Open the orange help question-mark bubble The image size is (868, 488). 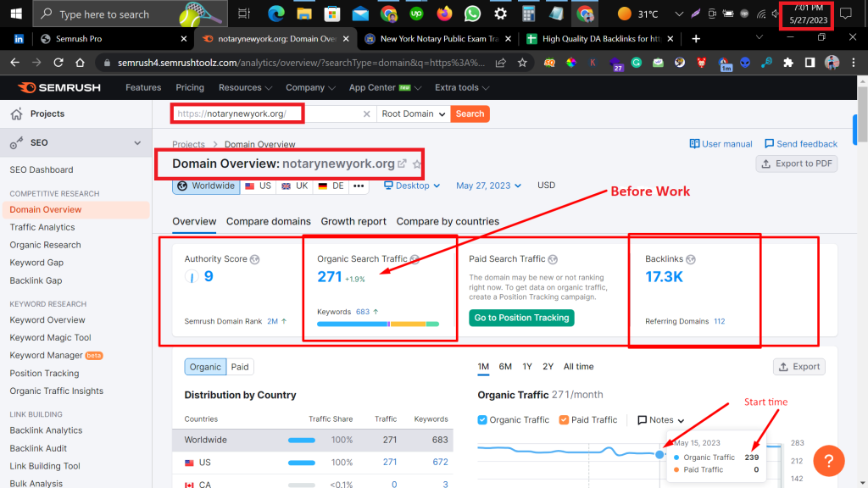click(829, 461)
